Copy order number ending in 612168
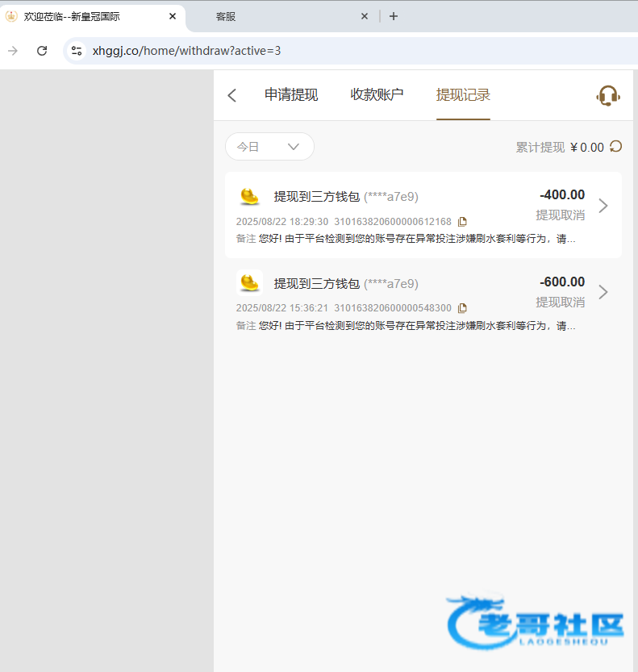638x672 pixels. click(462, 222)
